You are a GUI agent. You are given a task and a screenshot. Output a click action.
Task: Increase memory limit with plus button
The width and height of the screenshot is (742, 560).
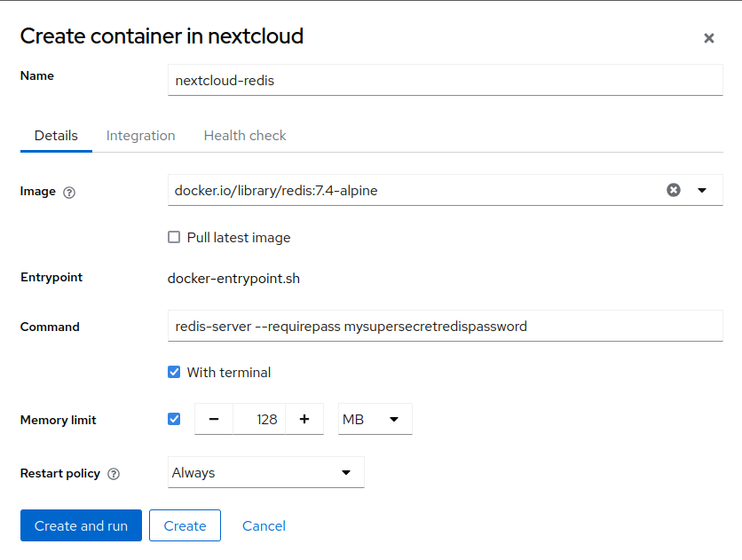pyautogui.click(x=304, y=420)
